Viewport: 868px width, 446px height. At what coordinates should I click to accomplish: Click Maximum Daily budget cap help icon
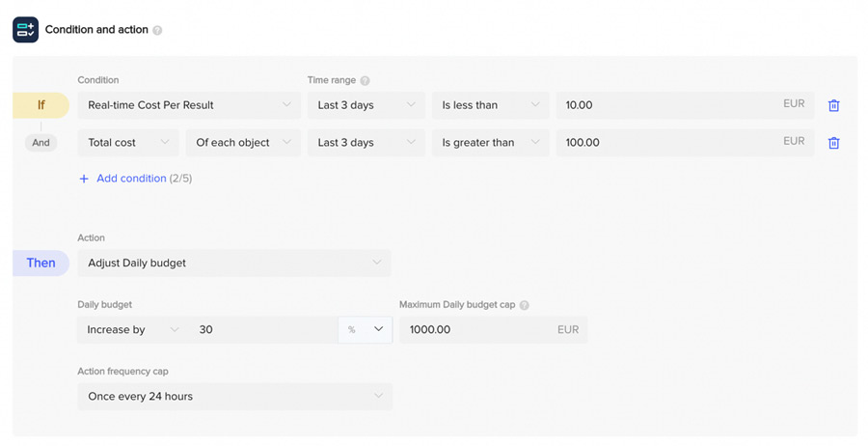point(524,305)
